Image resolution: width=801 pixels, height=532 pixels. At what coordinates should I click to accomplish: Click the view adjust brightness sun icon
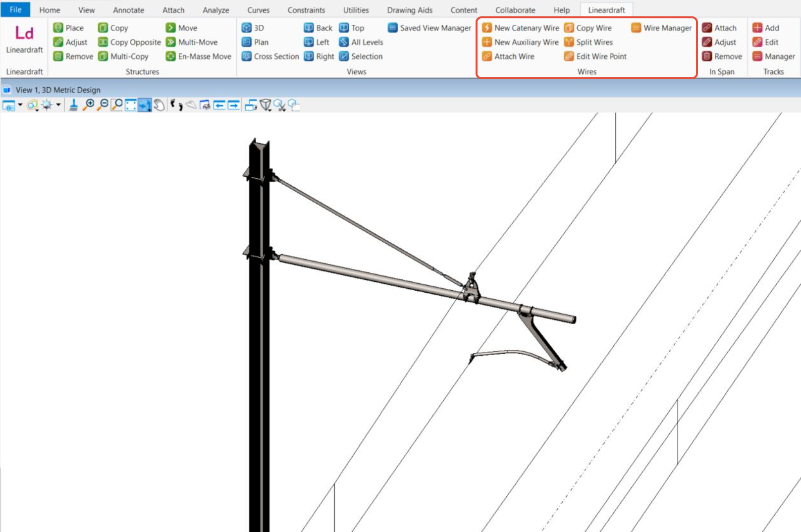tap(47, 105)
